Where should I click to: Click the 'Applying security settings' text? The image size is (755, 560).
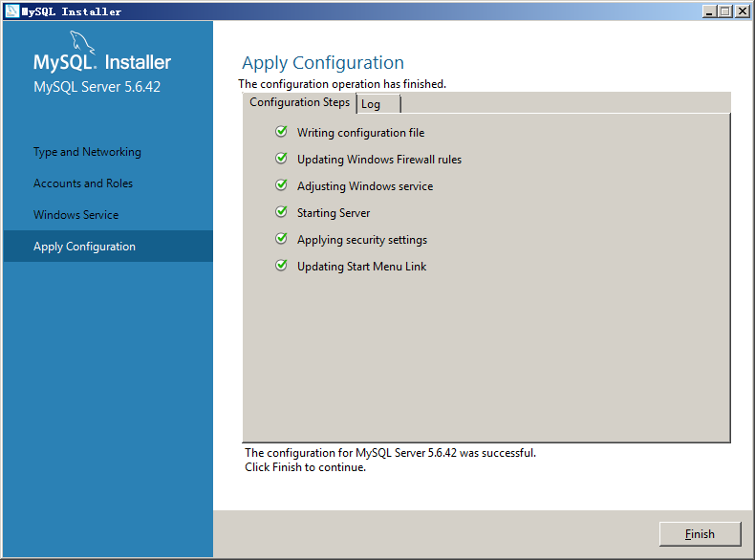pyautogui.click(x=362, y=240)
